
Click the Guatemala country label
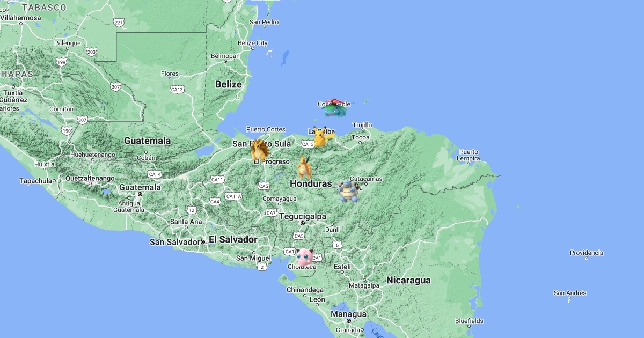point(148,141)
